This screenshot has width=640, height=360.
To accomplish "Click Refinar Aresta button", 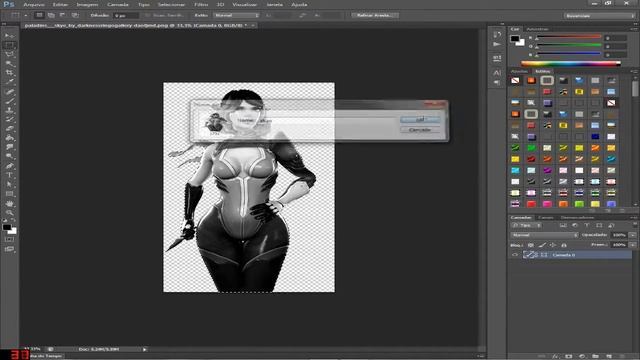I will (376, 15).
